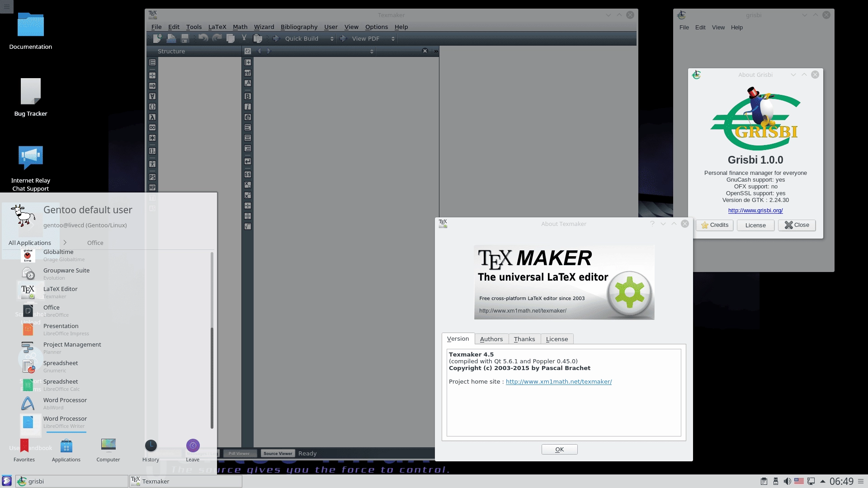
Task: Click the License button in About Grisbi
Action: coord(755,225)
